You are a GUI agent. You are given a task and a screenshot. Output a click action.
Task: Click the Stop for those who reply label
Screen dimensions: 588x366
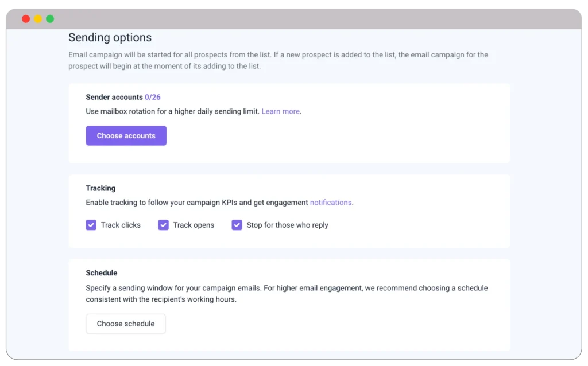[287, 225]
